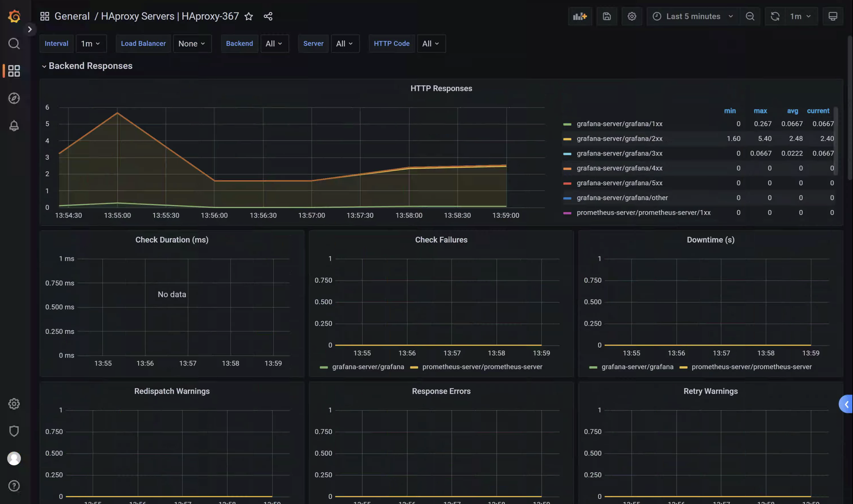Open the user profile avatar
Screen dimensions: 853x504
(x=14, y=458)
